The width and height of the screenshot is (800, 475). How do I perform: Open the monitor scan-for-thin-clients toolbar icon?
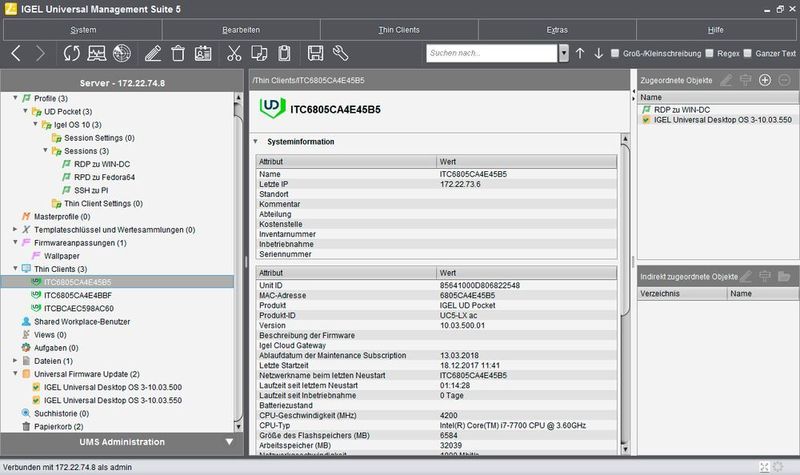(96, 53)
